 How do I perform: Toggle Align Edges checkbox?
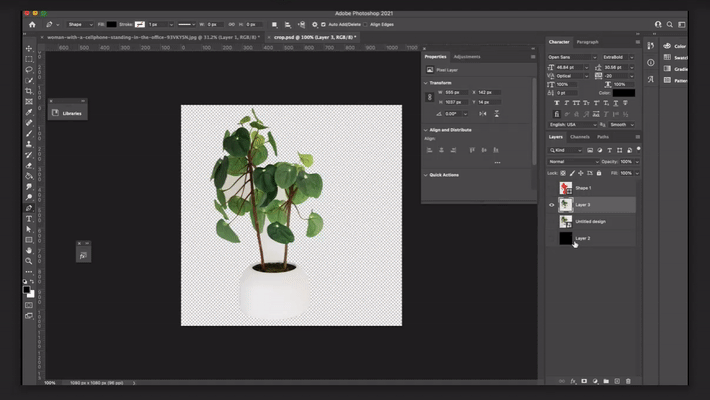[365, 24]
